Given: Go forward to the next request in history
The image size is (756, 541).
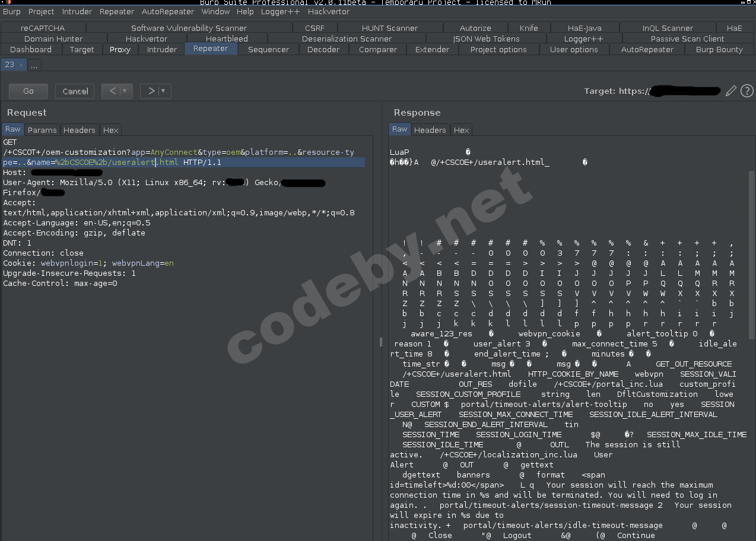Looking at the screenshot, I should click(151, 91).
